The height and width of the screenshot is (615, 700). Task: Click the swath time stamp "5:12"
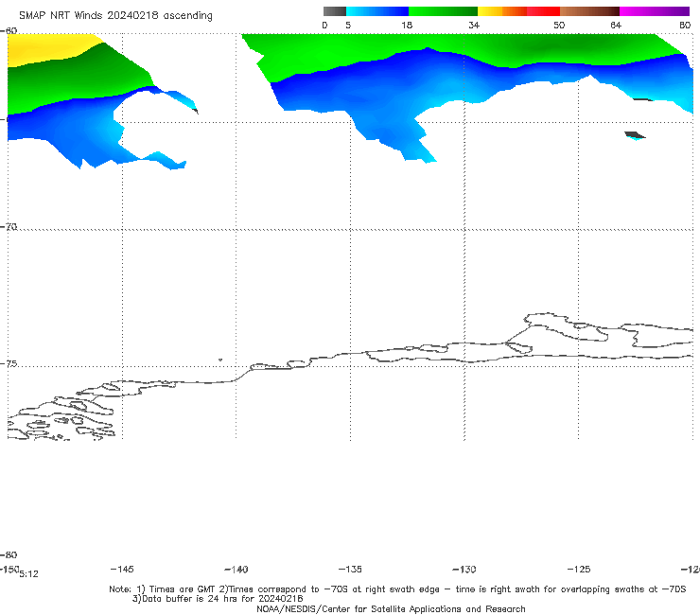click(x=29, y=574)
